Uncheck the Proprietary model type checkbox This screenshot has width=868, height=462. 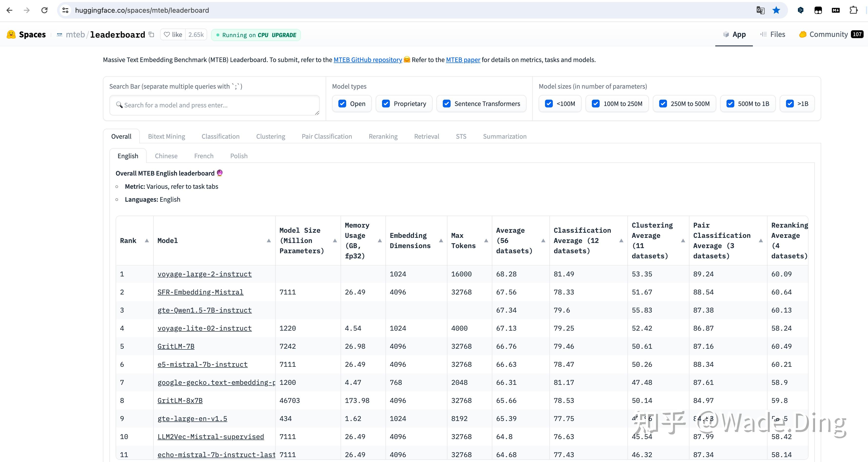pos(386,104)
